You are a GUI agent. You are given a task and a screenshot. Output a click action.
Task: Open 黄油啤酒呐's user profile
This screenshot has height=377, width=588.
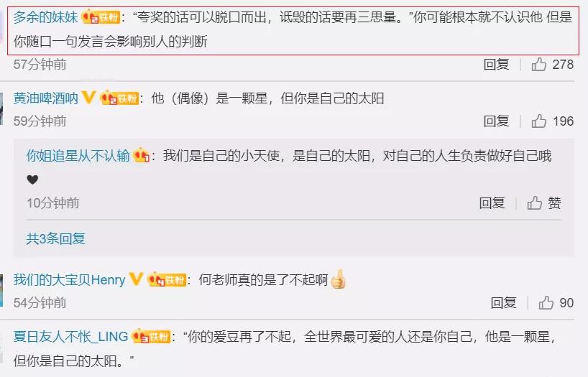click(x=45, y=98)
